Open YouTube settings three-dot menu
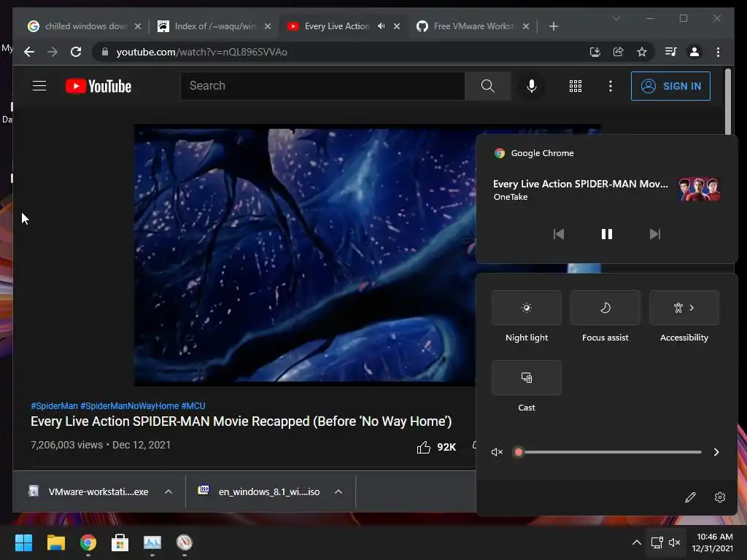 611,86
